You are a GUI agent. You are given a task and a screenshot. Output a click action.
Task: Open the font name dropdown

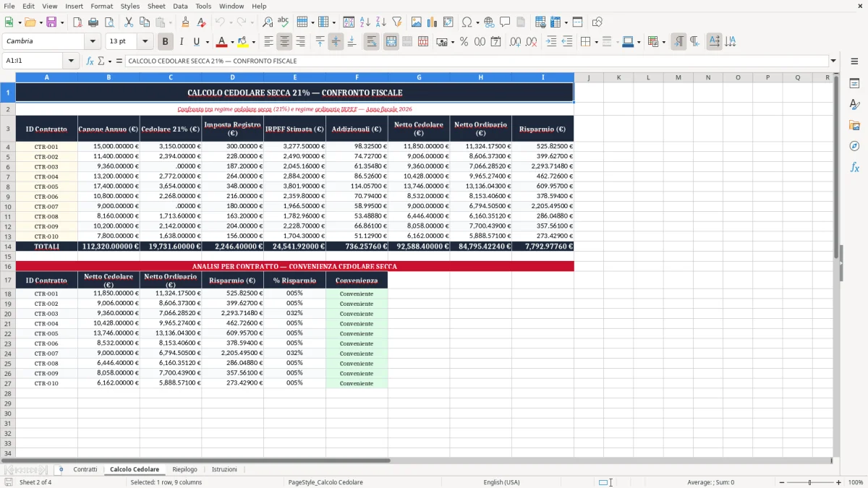[x=93, y=42]
